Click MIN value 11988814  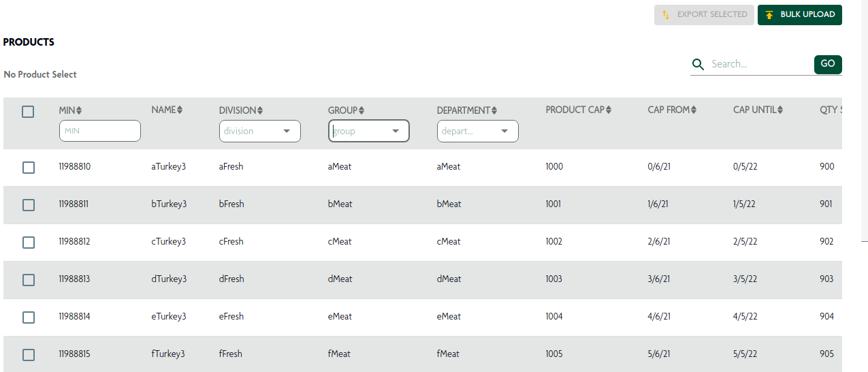pyautogui.click(x=74, y=317)
